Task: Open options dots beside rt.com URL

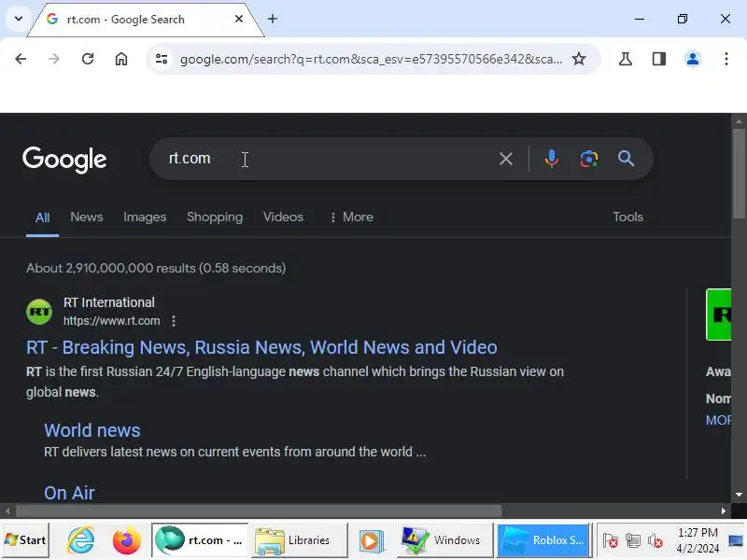Action: [x=174, y=321]
